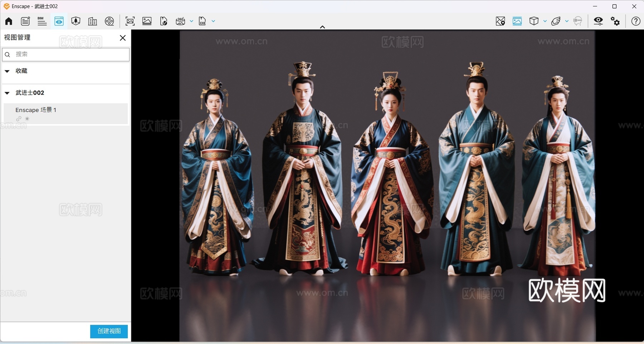Open dropdown arrow next to 360 panorama
The width and height of the screenshot is (644, 344).
tap(191, 21)
